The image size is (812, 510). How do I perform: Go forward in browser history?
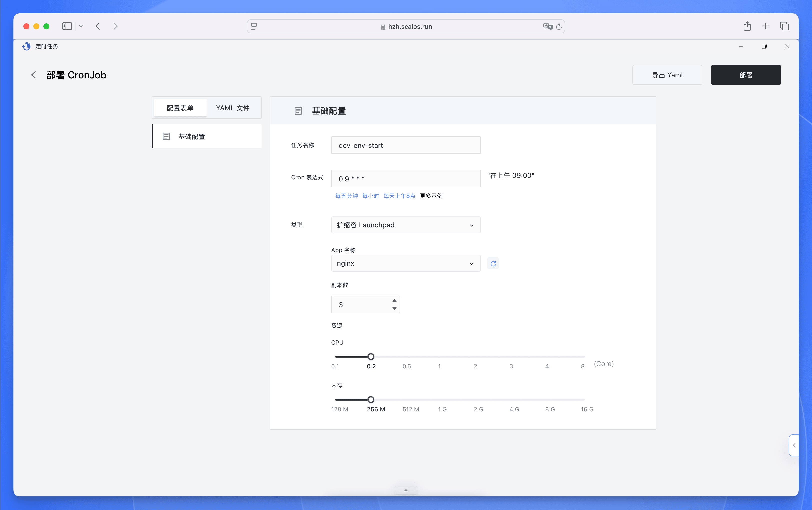click(116, 26)
